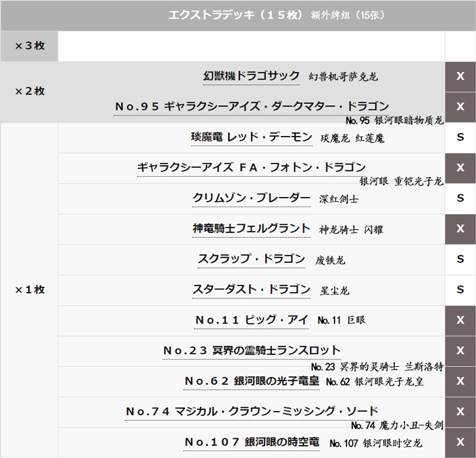Open No.11 ビッグ・アイ card link

click(252, 319)
